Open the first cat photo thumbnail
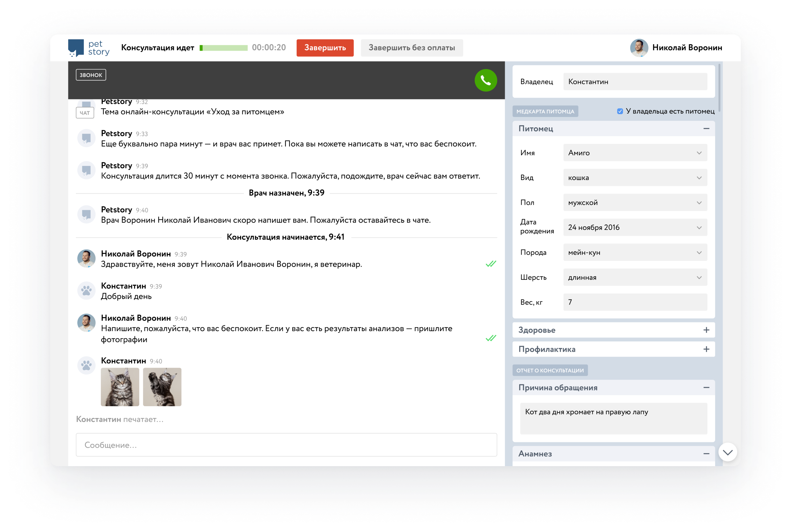 [120, 387]
